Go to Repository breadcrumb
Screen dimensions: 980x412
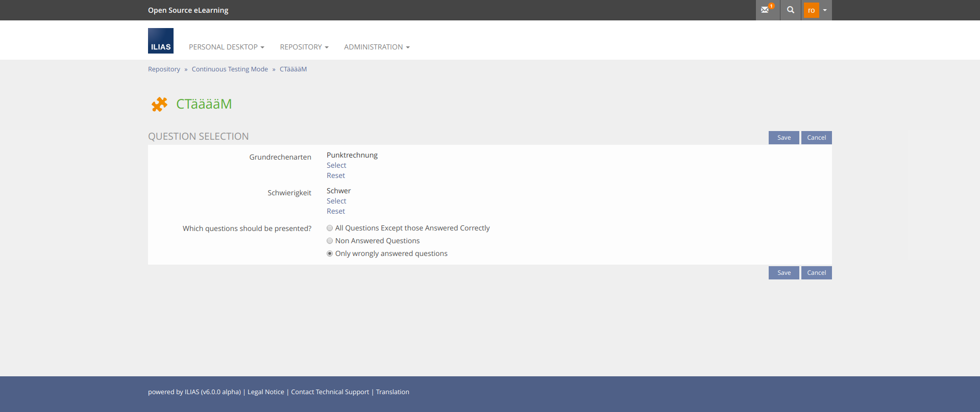coord(164,69)
